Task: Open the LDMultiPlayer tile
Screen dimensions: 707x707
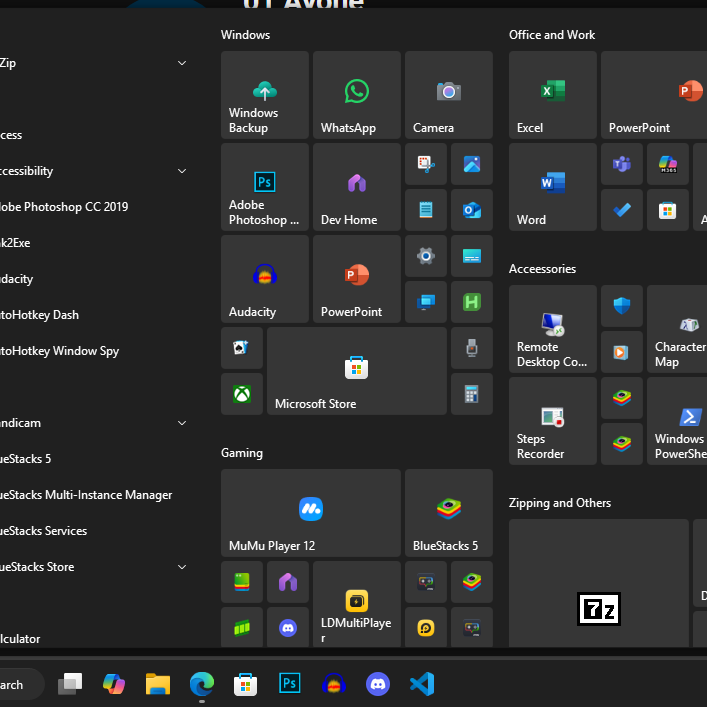Action: click(357, 604)
